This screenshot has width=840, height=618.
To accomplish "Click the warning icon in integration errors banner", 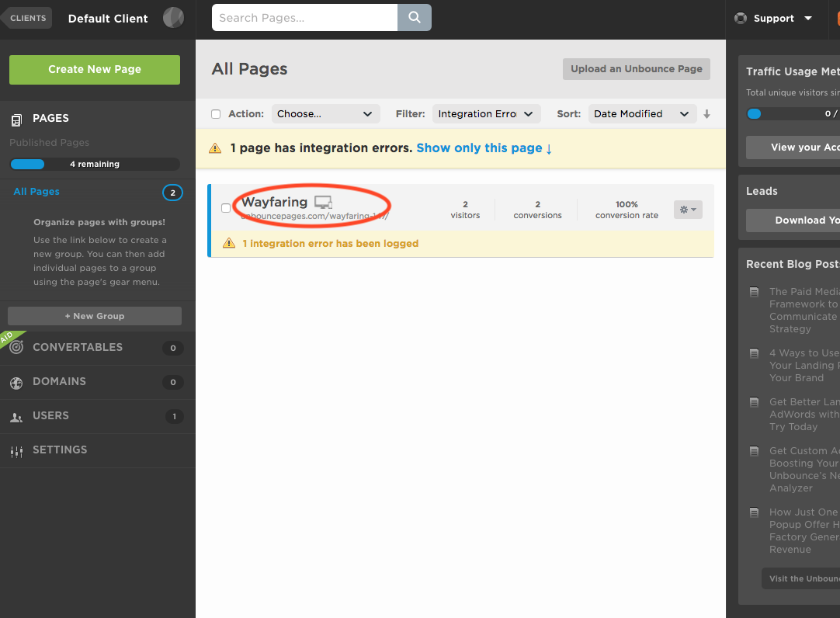I will click(215, 148).
